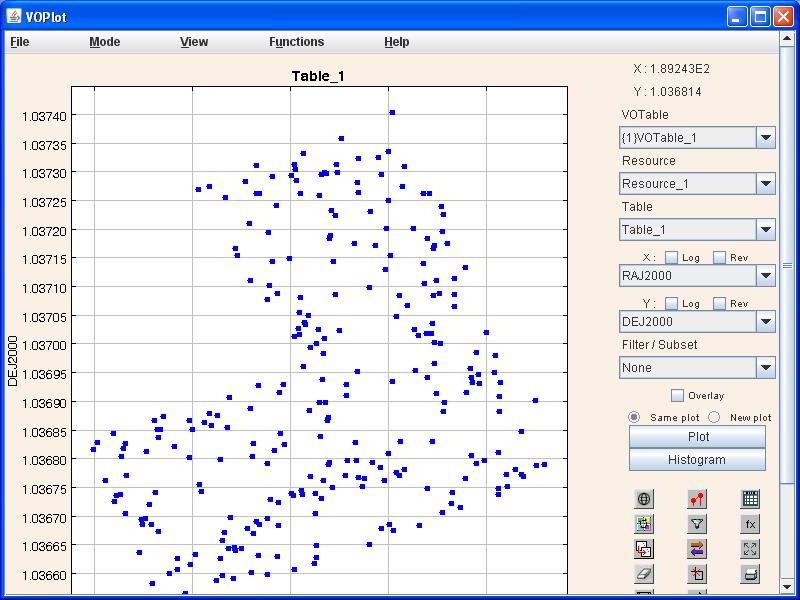This screenshot has width=800, height=600.
Task: Click the opposing arrows swap icon
Action: (x=697, y=549)
